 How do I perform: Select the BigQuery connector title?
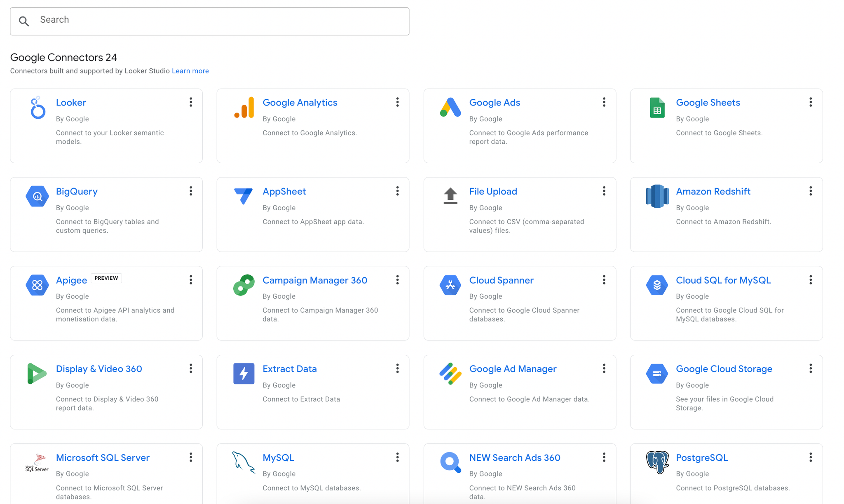pyautogui.click(x=77, y=192)
